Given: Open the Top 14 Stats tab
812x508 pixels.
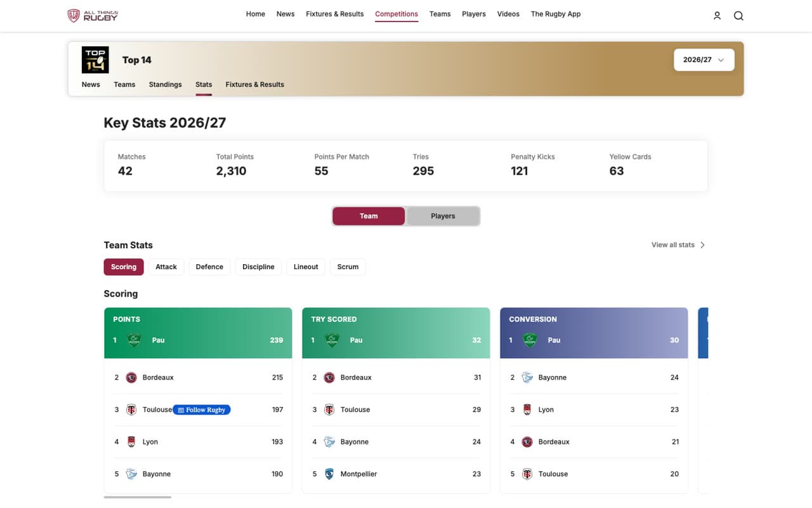Looking at the screenshot, I should (x=204, y=84).
